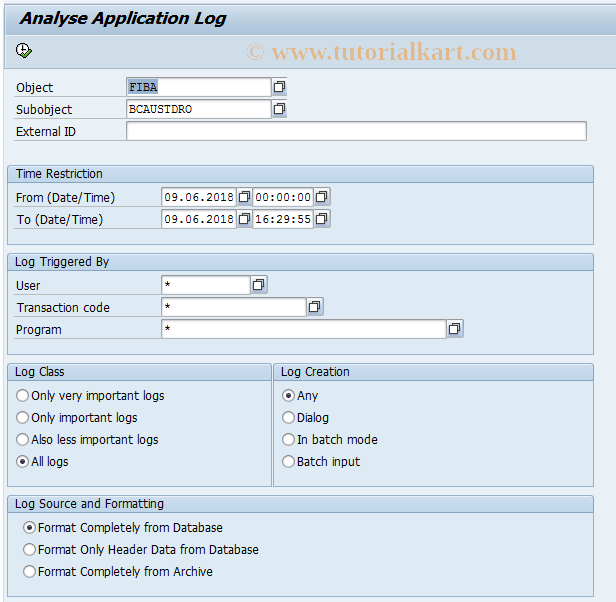Click the Object label
The height and width of the screenshot is (602, 616).
(34, 88)
